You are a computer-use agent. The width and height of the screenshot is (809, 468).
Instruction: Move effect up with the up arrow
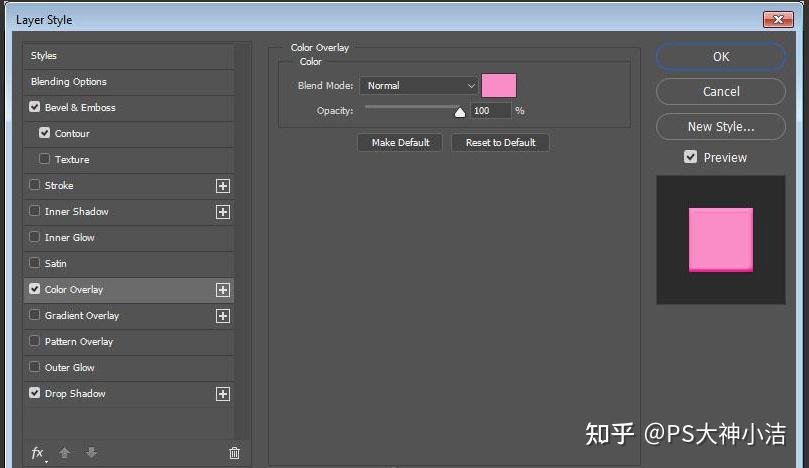[x=64, y=453]
